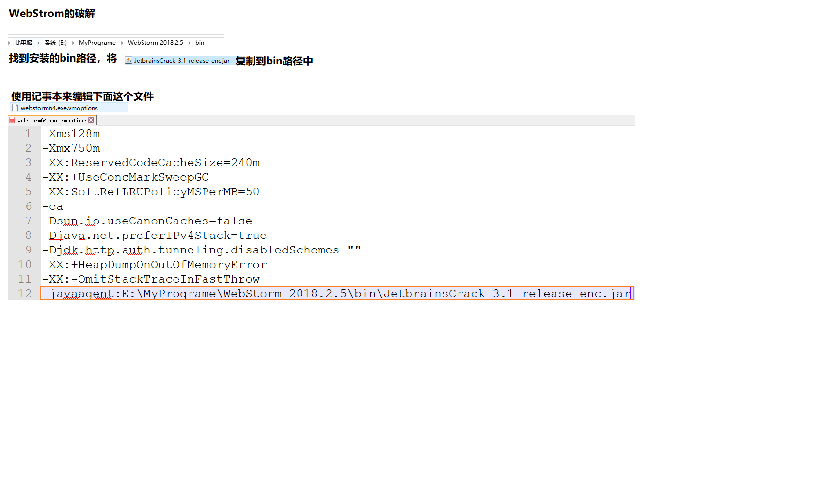Expand chevron after WebStorm 2018.2.5 breadcrumb

189,43
